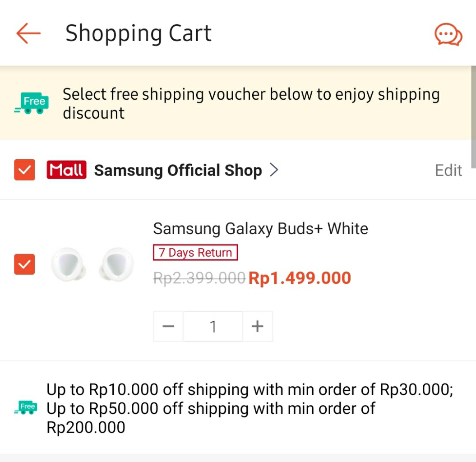Click the quantity input field

pyautogui.click(x=213, y=326)
